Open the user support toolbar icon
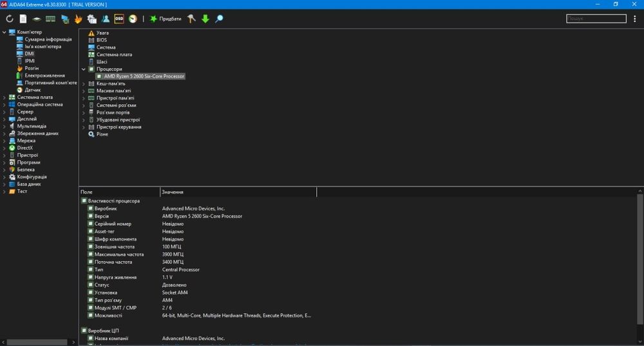The width and height of the screenshot is (644, 346). (x=106, y=19)
